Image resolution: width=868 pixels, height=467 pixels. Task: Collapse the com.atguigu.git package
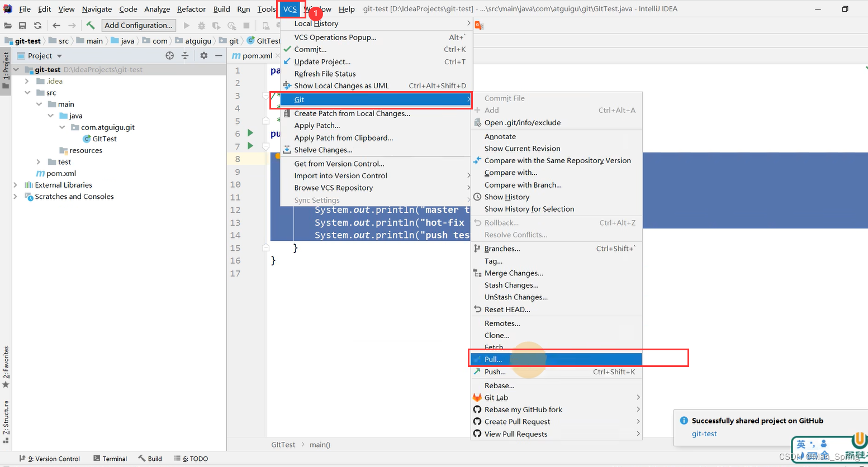(62, 127)
